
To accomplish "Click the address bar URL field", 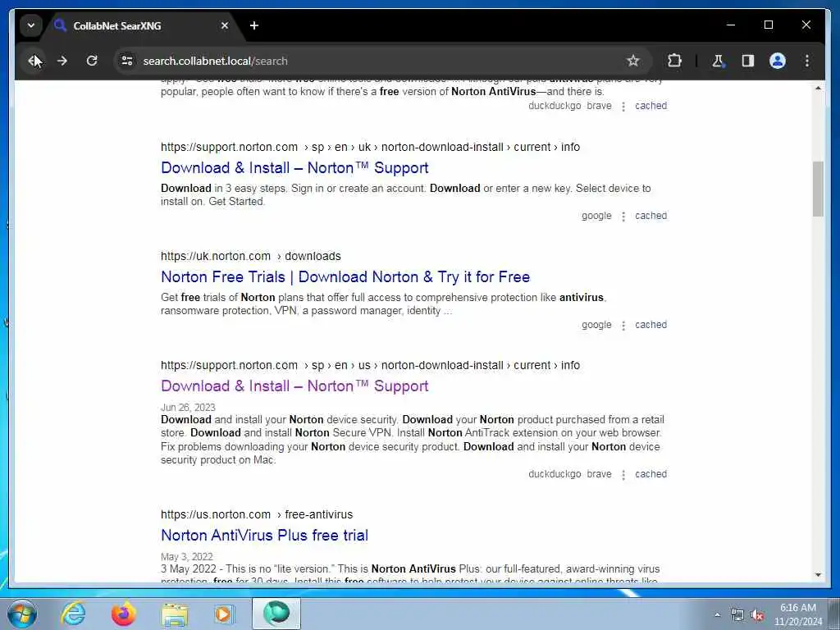I will click(375, 61).
